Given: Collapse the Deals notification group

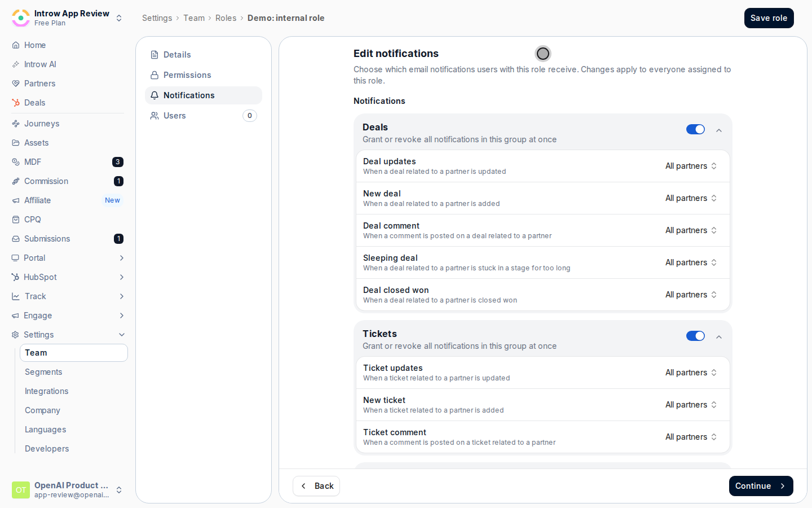Looking at the screenshot, I should point(719,130).
